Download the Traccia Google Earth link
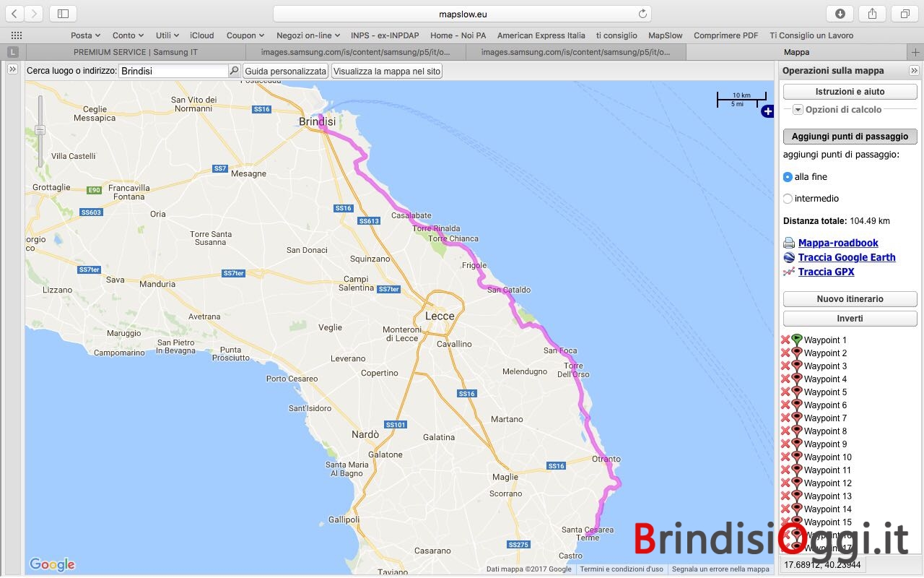 pos(847,257)
